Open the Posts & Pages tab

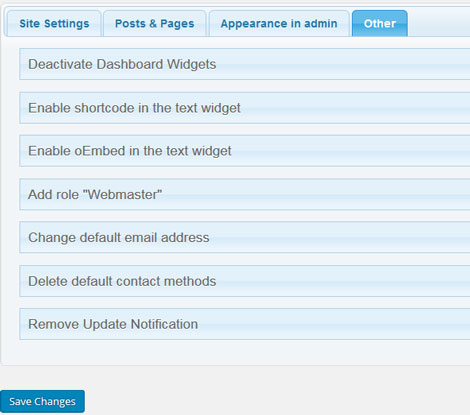click(155, 23)
